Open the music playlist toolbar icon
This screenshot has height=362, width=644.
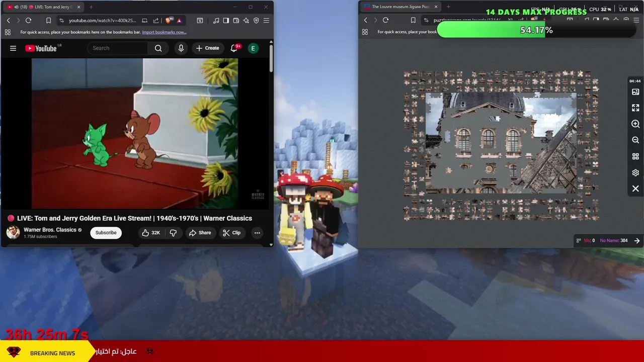point(216,20)
